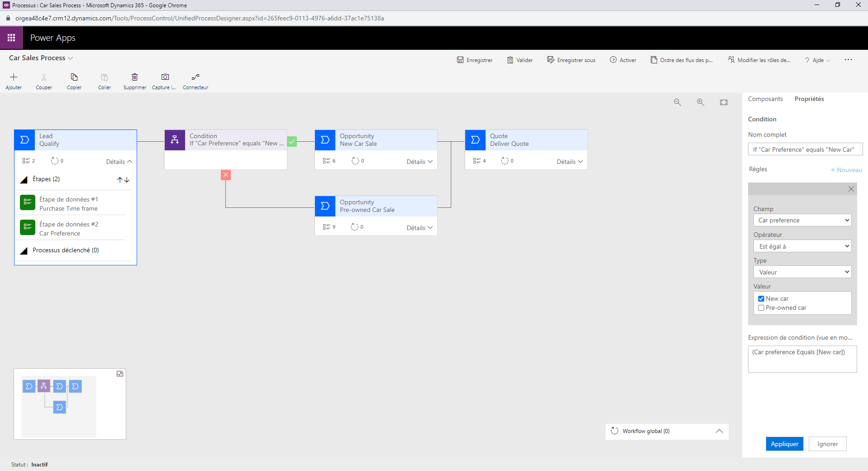The width and height of the screenshot is (868, 471).
Task: Click the condition expression text box
Action: pos(802,359)
